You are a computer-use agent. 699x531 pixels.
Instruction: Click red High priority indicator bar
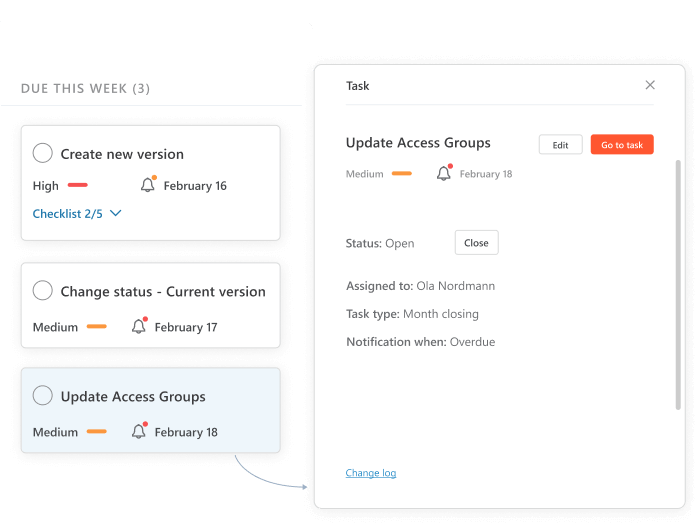tap(77, 185)
